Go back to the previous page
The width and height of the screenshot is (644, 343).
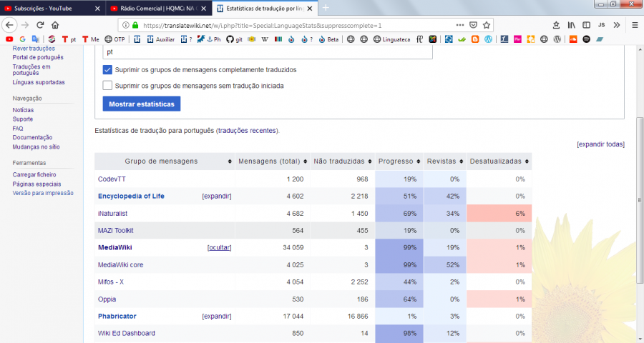[9, 25]
